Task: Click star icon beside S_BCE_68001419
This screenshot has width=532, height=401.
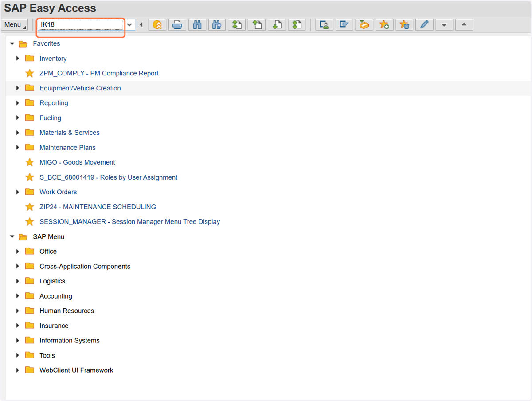Action: [30, 177]
